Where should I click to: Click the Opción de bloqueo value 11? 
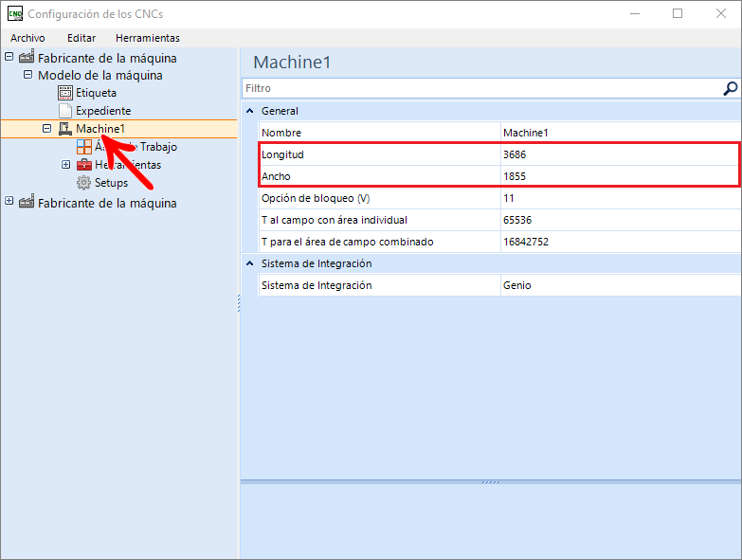pyautogui.click(x=621, y=198)
